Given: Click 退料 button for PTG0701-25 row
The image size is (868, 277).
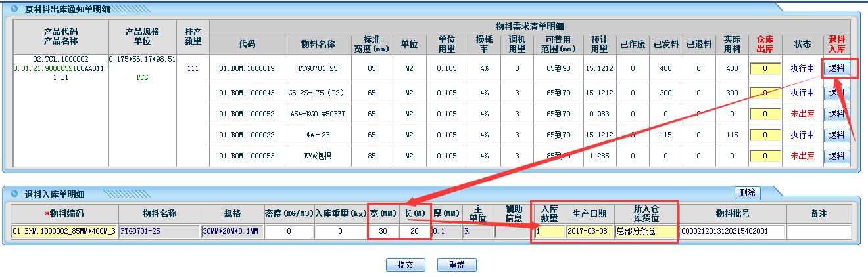Looking at the screenshot, I should 836,68.
